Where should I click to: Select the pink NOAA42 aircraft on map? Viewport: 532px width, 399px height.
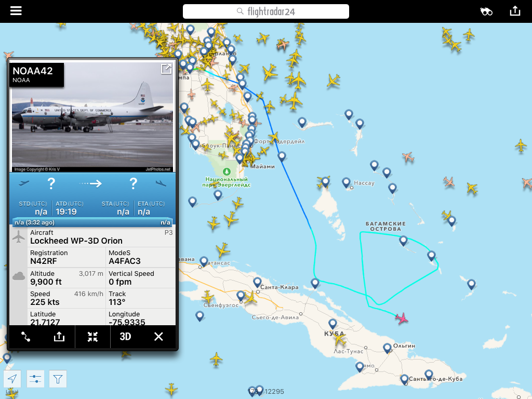[x=402, y=318]
